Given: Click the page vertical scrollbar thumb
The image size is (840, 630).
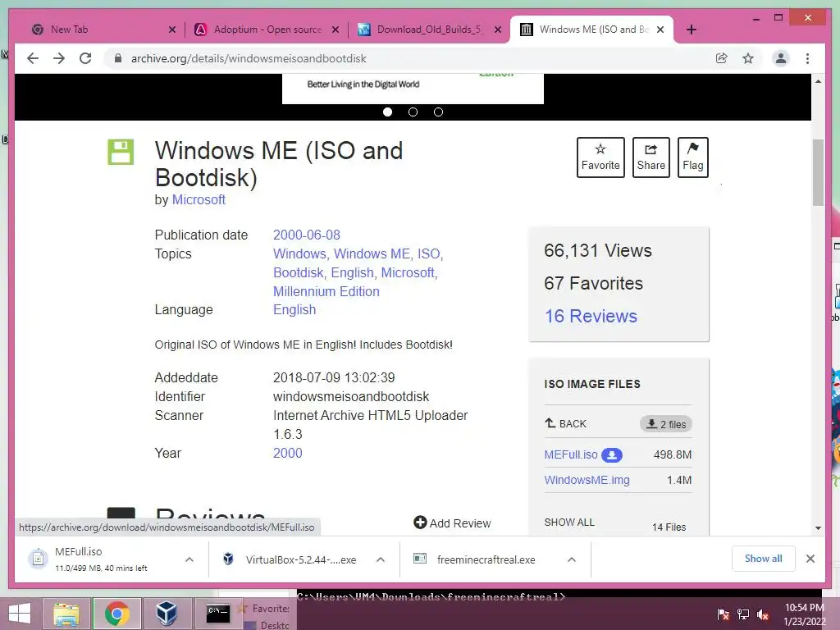Looking at the screenshot, I should click(818, 172).
